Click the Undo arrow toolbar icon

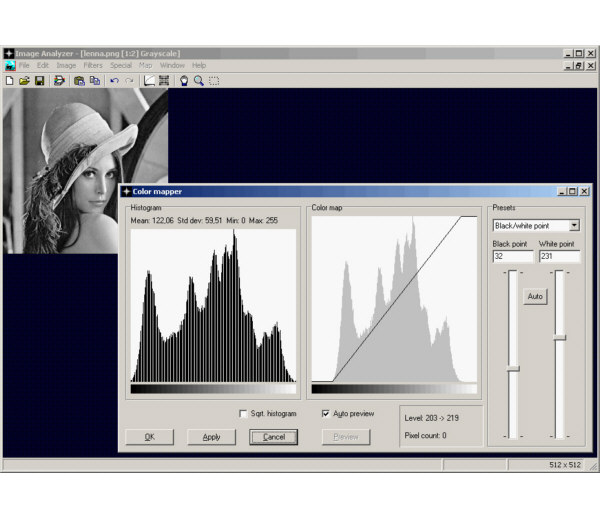115,80
